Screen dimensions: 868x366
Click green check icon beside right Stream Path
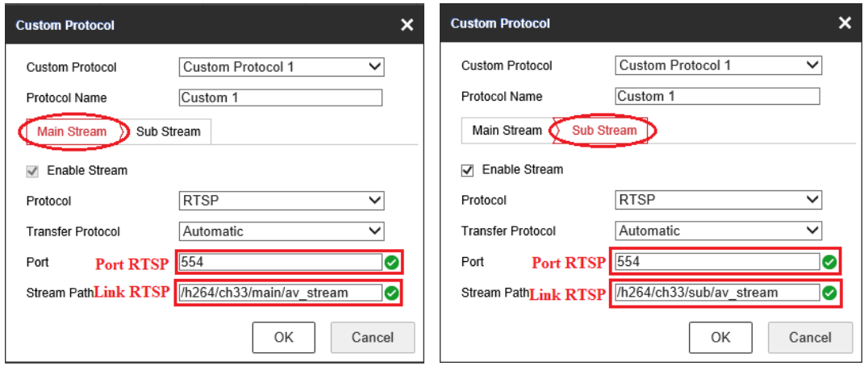[828, 293]
